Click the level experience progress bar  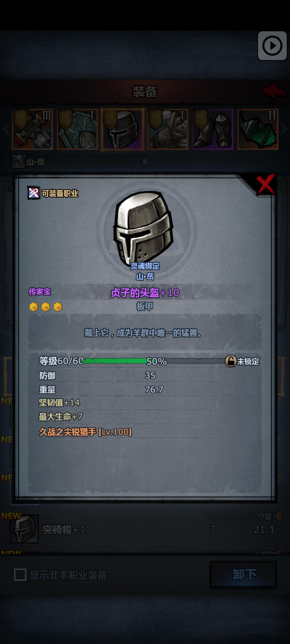pyautogui.click(x=154, y=361)
